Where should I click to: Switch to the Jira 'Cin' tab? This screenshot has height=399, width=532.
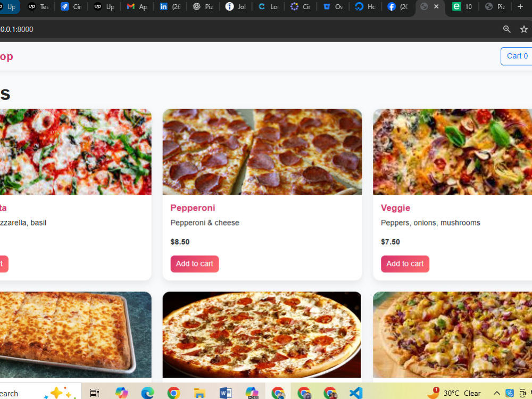pyautogui.click(x=71, y=7)
